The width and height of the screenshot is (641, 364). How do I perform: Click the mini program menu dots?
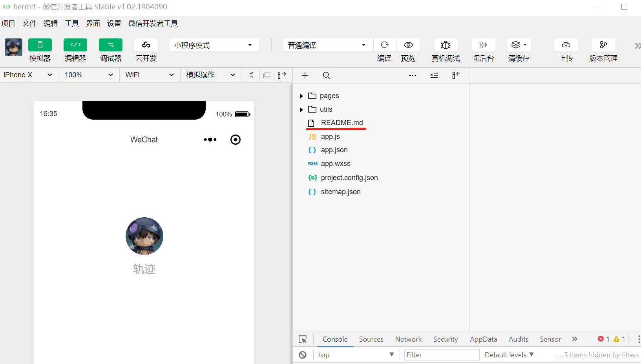point(210,140)
